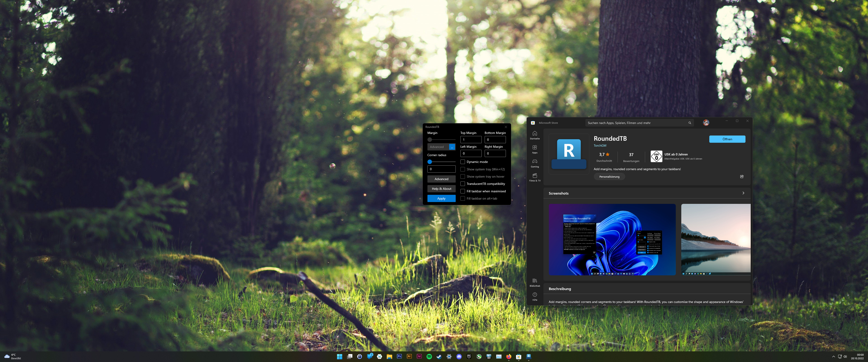
Task: Click the Store search magnifier icon
Action: [689, 123]
